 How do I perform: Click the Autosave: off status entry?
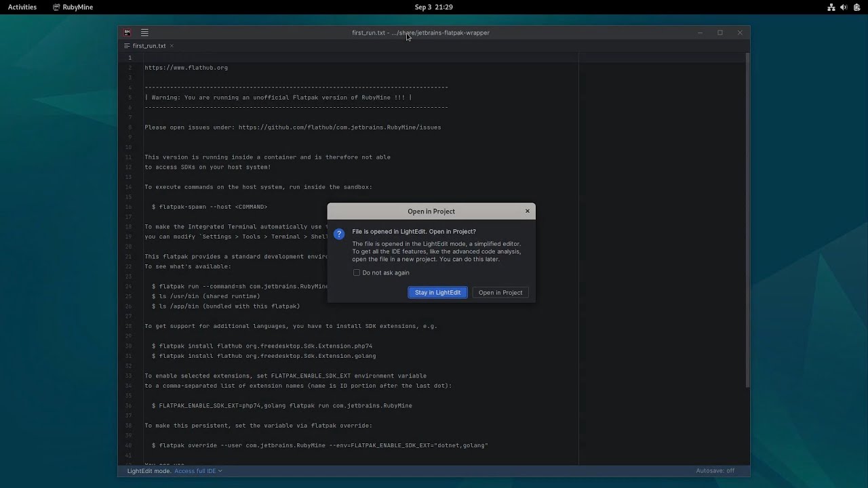point(715,470)
